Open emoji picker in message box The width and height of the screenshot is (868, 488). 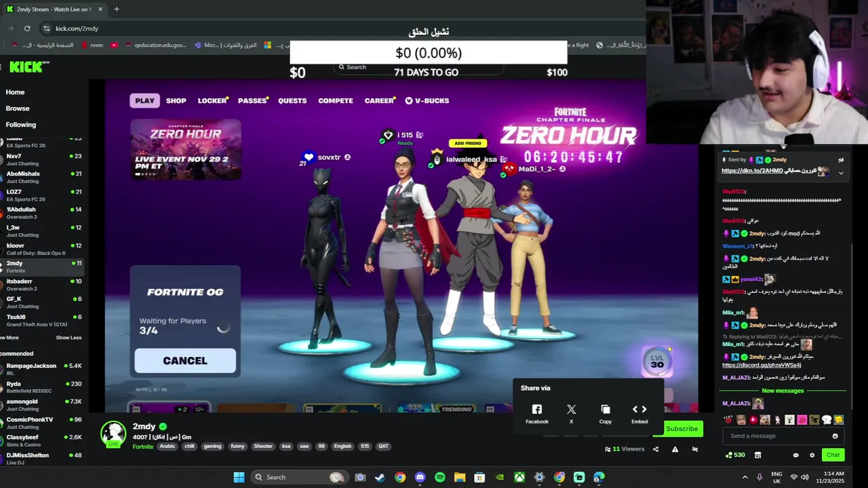click(835, 436)
